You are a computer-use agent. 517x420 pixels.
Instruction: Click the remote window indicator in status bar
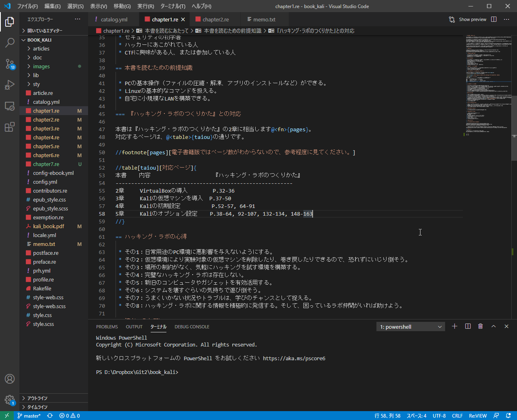[x=7, y=416]
